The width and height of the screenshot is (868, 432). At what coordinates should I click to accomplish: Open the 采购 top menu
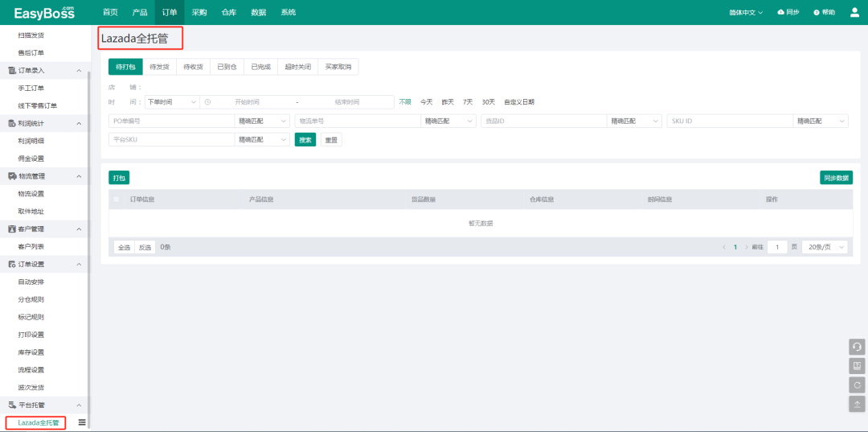click(199, 12)
